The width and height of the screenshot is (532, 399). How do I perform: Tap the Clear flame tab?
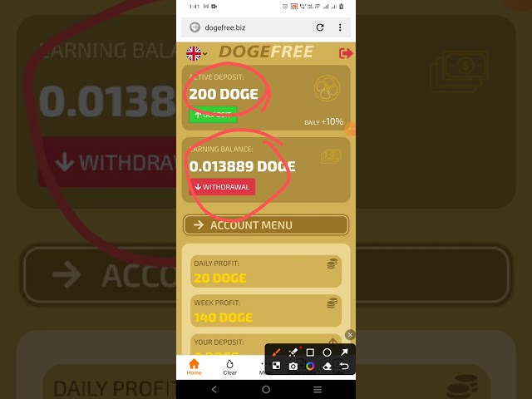(x=229, y=367)
